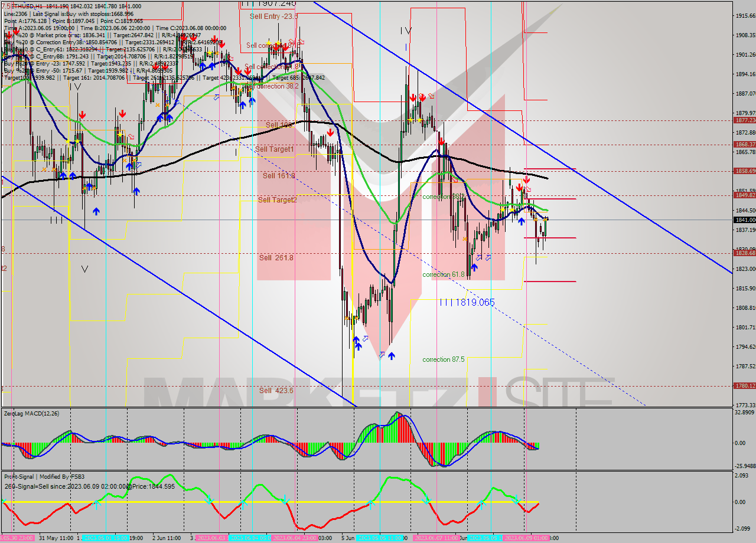
Task: Click the blue buy arrow beside correction 61.8
Action: (x=474, y=267)
